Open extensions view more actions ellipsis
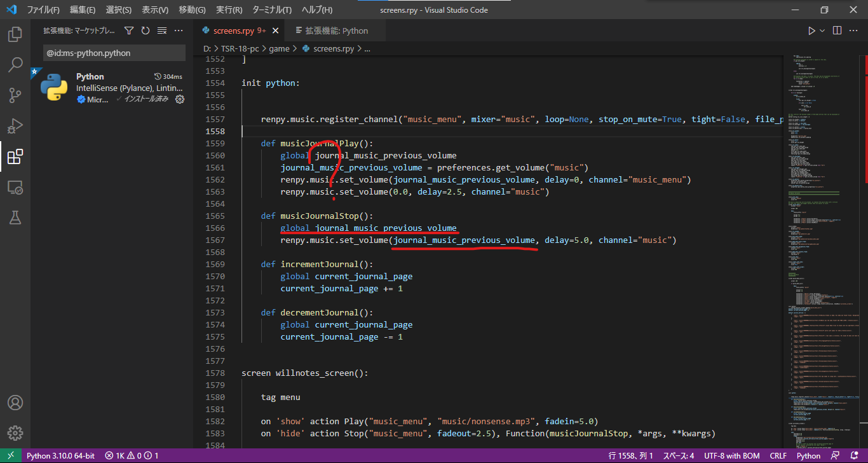Screen dimensions: 868x463 179,31
